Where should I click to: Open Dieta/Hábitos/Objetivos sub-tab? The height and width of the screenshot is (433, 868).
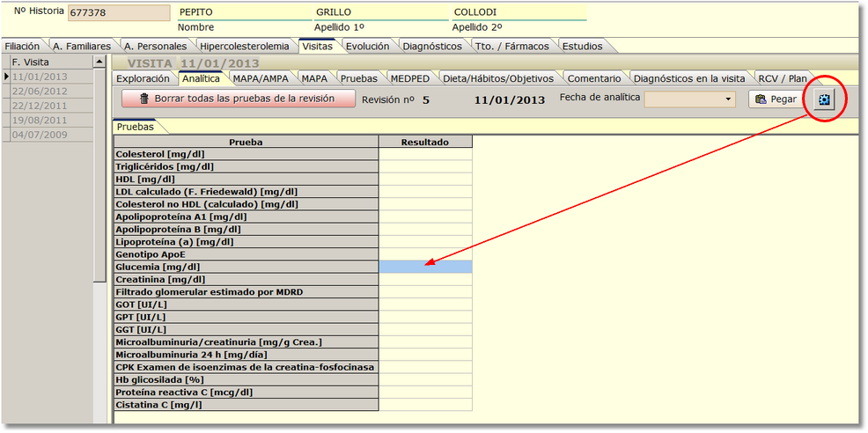(x=498, y=78)
